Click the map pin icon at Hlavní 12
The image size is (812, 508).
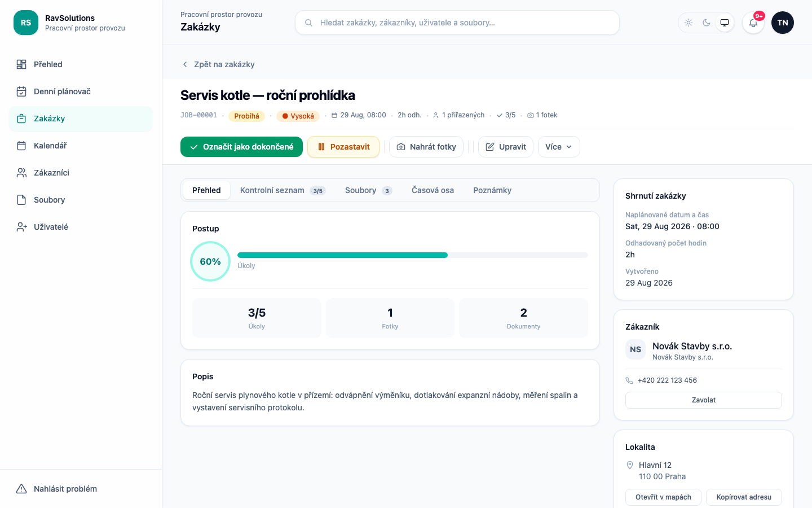tap(630, 465)
